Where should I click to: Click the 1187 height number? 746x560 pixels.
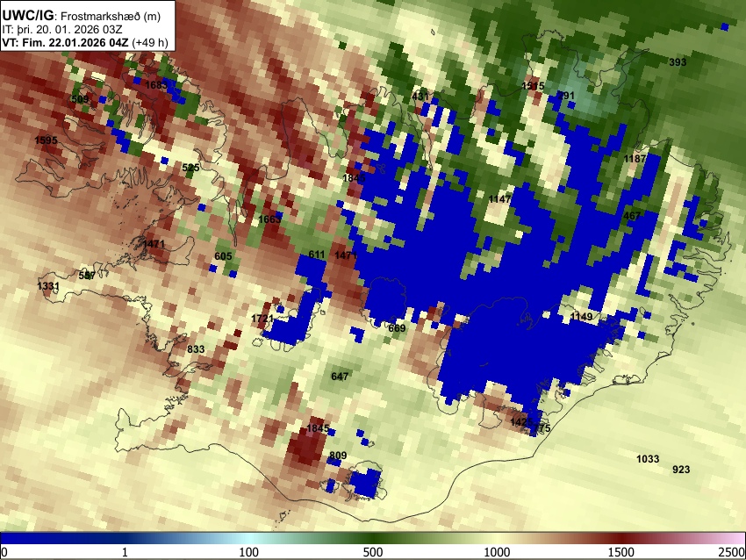(635, 159)
